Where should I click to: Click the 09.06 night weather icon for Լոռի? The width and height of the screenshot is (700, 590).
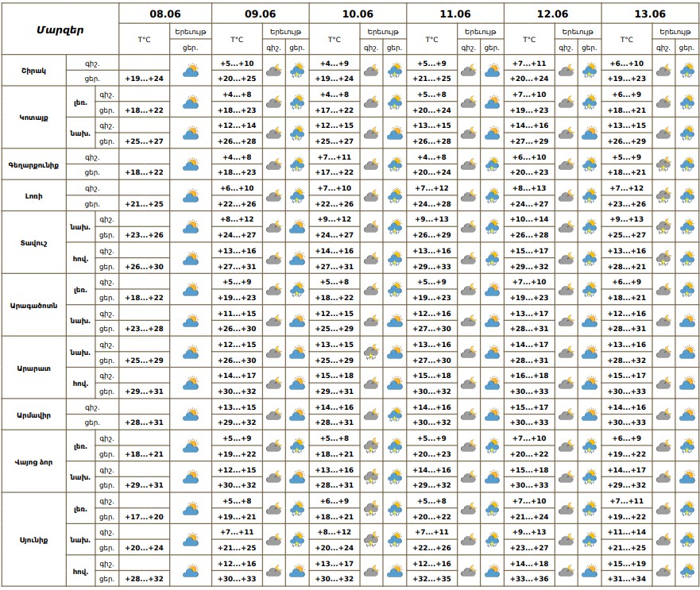(x=274, y=195)
